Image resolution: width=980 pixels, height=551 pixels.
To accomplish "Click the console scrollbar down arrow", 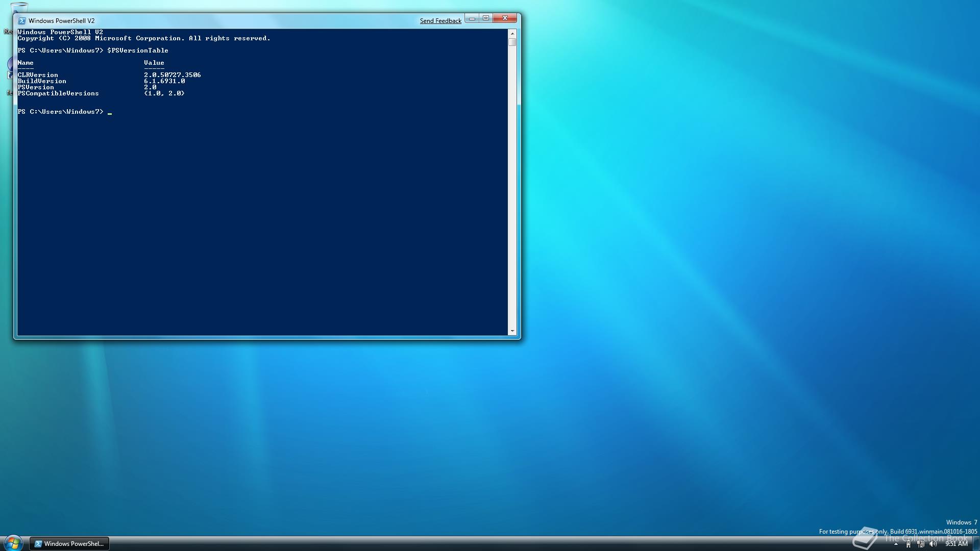I will click(512, 331).
